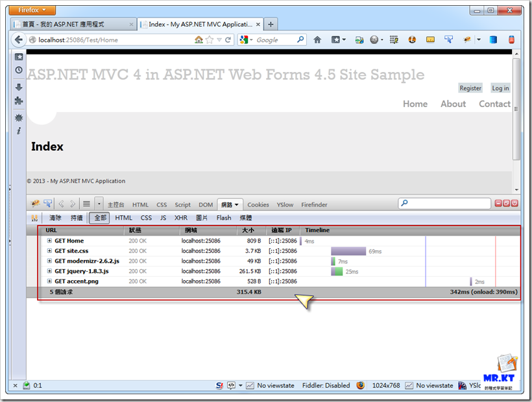This screenshot has height=402, width=532.
Task: Minimize Firebug with red panel button
Action: point(498,204)
